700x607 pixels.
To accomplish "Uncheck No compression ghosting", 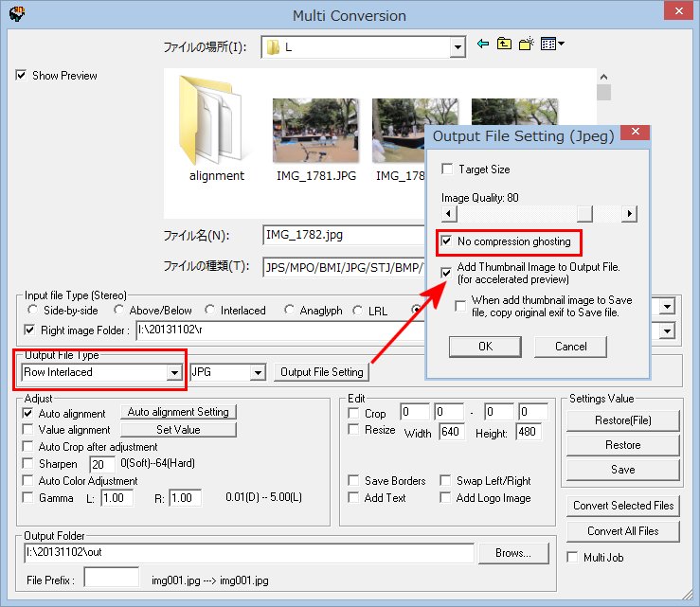I will 447,242.
